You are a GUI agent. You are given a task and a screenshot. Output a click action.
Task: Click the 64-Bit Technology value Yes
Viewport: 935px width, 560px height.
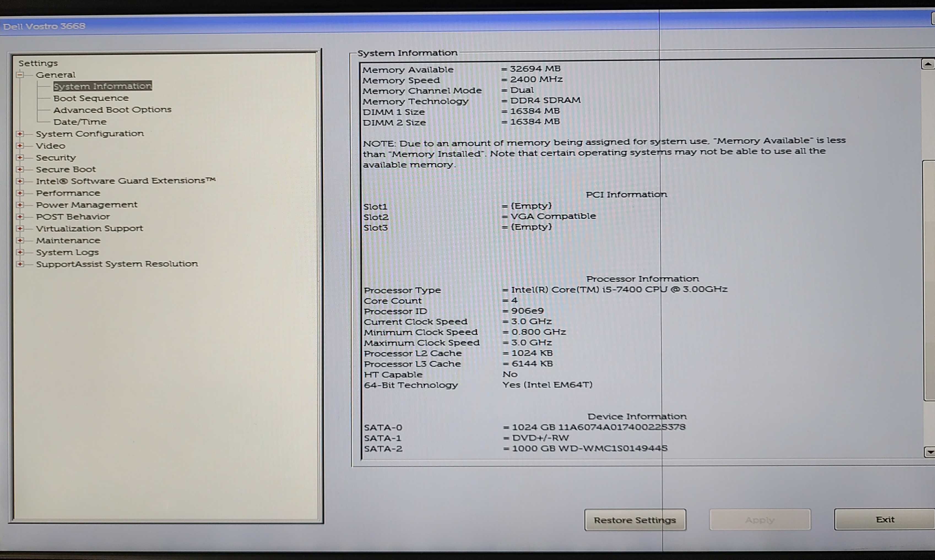[547, 385]
